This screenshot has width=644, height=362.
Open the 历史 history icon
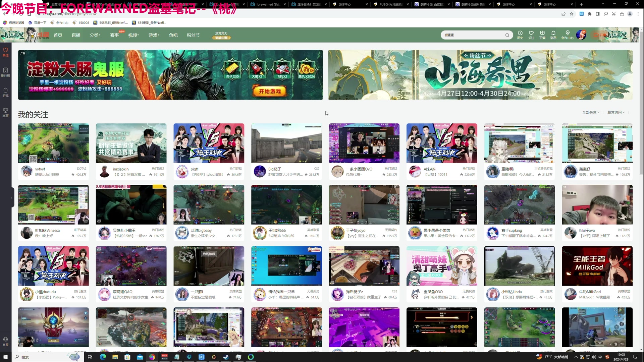point(520,34)
